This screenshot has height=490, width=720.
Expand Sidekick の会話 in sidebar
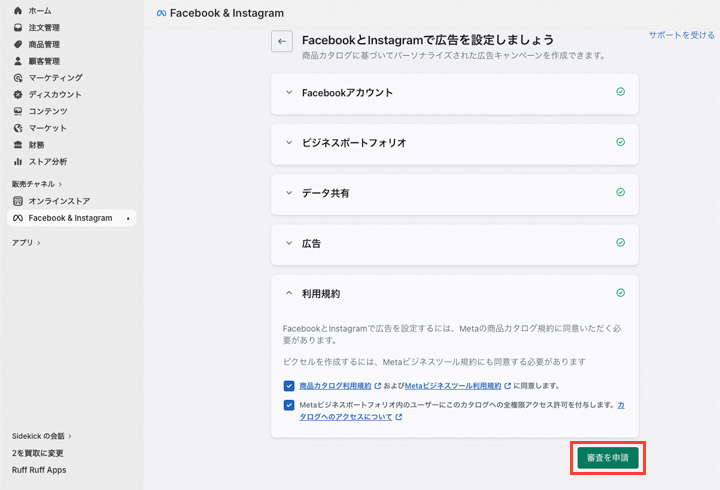tap(42, 436)
